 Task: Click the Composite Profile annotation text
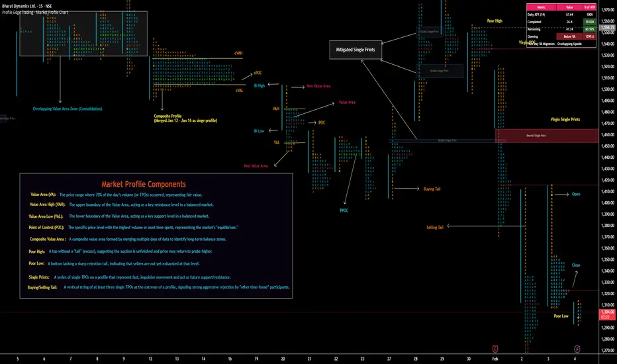(x=185, y=118)
